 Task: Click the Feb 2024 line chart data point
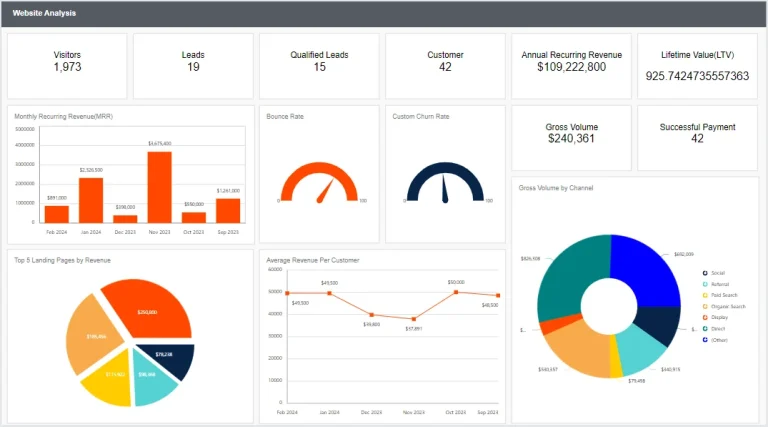[288, 293]
